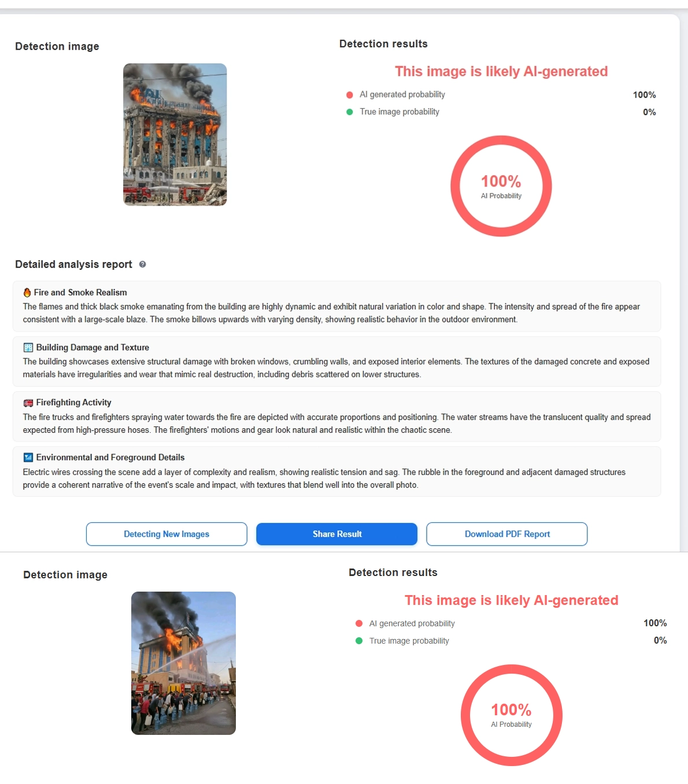Image resolution: width=688 pixels, height=784 pixels.
Task: Click the fire truck icon beside Firefighting Activity
Action: (28, 403)
